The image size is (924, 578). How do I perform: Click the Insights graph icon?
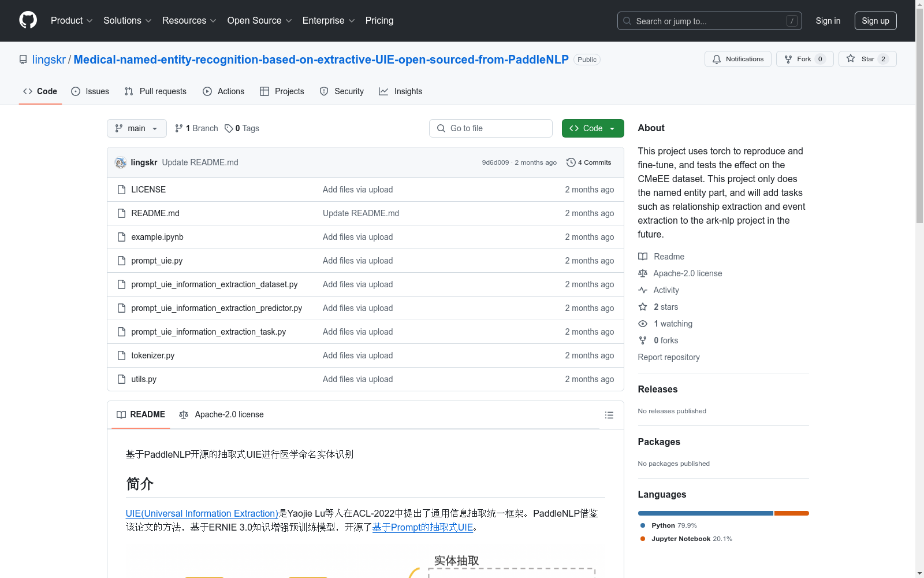pos(383,91)
